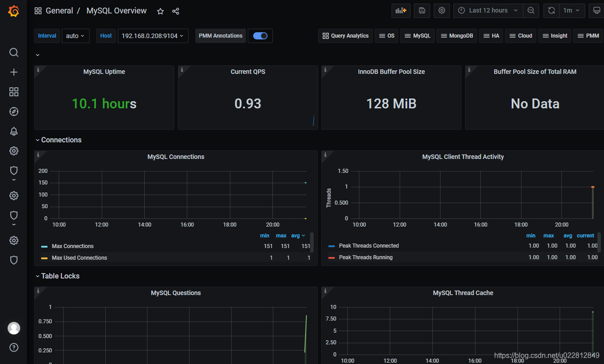Show info icon on InnoDB Buffer Pool Size panel
The image size is (604, 364).
(325, 69)
